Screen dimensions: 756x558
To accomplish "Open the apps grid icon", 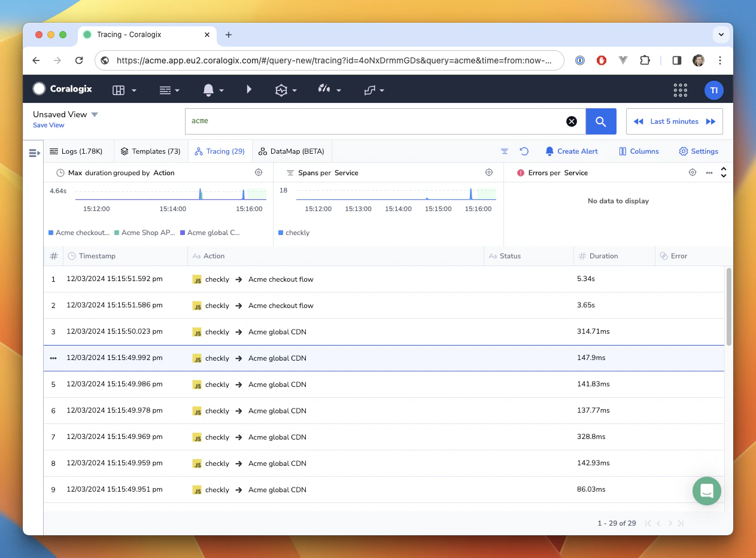I will click(680, 90).
